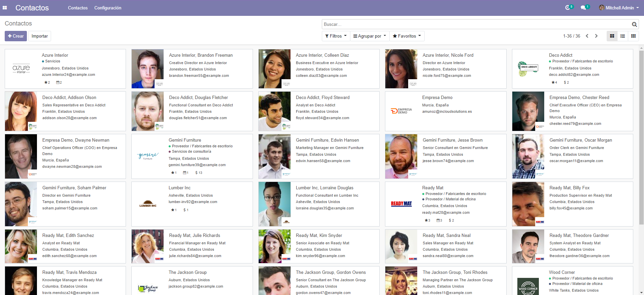
Task: Click Gemini Furniture dollar sales icon
Action: pyautogui.click(x=197, y=173)
